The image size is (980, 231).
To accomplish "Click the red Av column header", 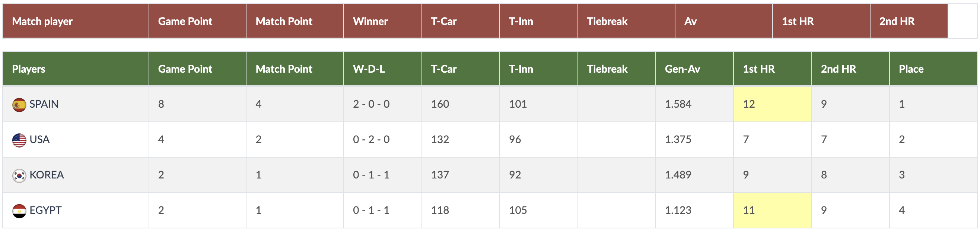I will click(x=690, y=21).
